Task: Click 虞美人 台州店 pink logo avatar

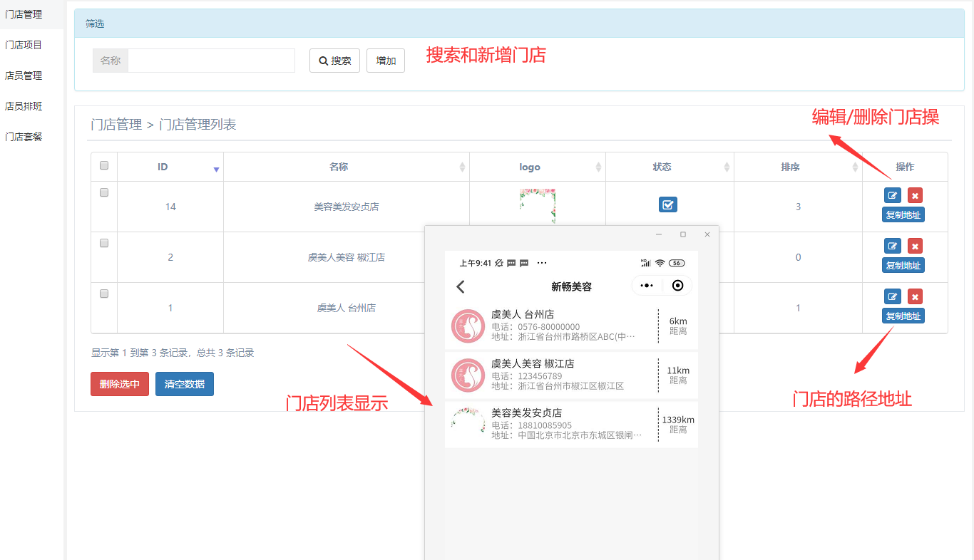Action: pyautogui.click(x=468, y=326)
